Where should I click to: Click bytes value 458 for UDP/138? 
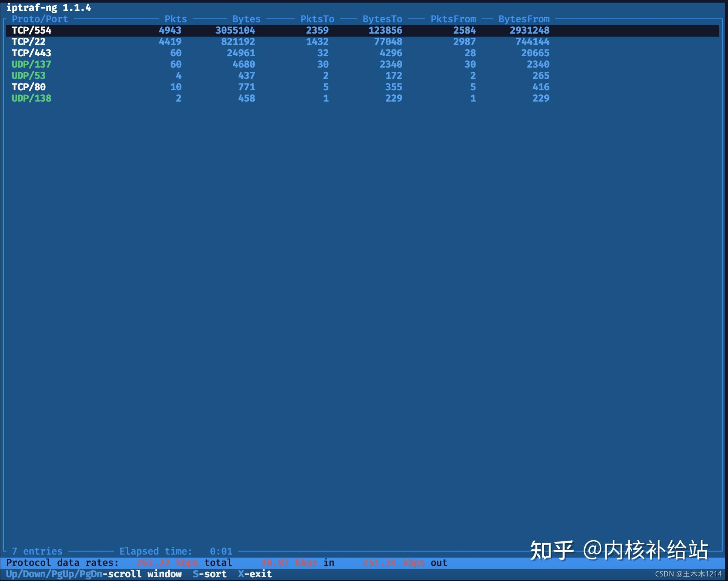tap(247, 99)
